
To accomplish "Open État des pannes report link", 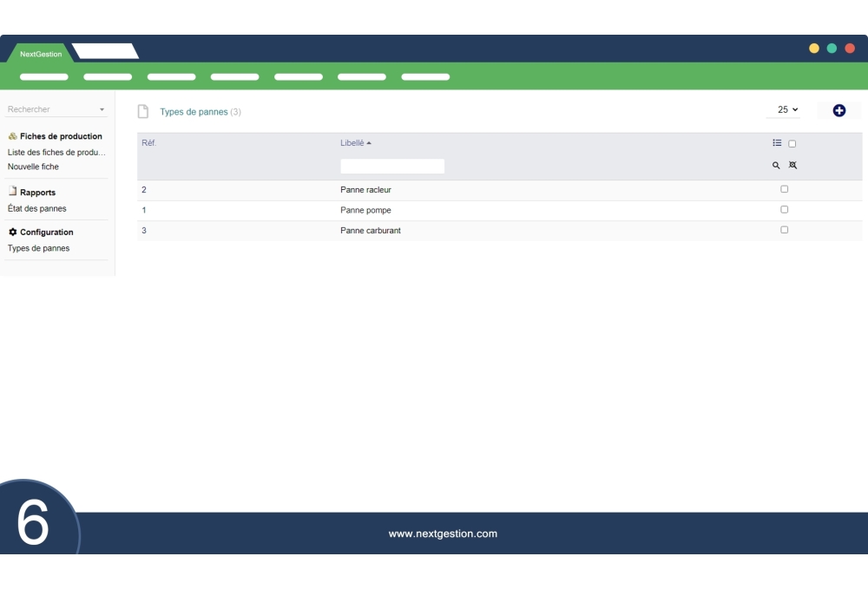I will coord(36,208).
